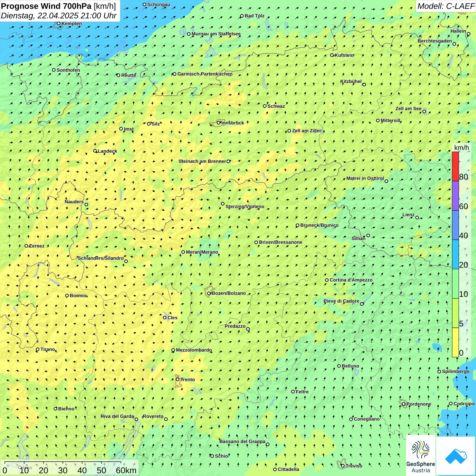Click the 'Zell am See' label
Viewport: 476px width, 476px height.
click(408, 108)
